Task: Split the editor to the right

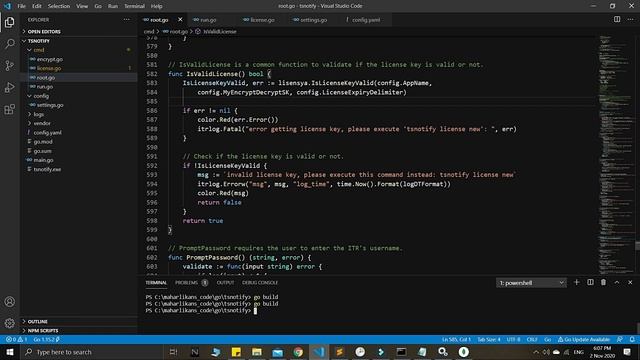Action: 617,20
